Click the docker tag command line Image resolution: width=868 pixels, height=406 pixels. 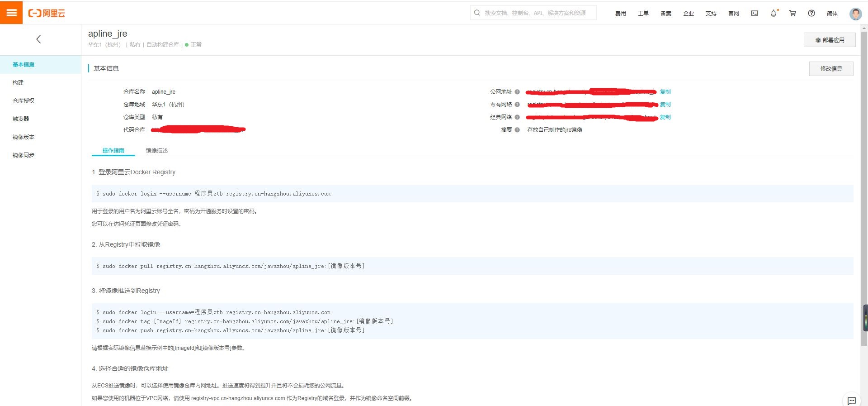click(x=245, y=321)
